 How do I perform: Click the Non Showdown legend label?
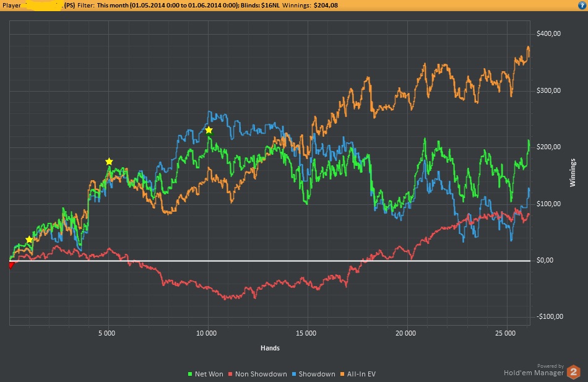pyautogui.click(x=261, y=374)
